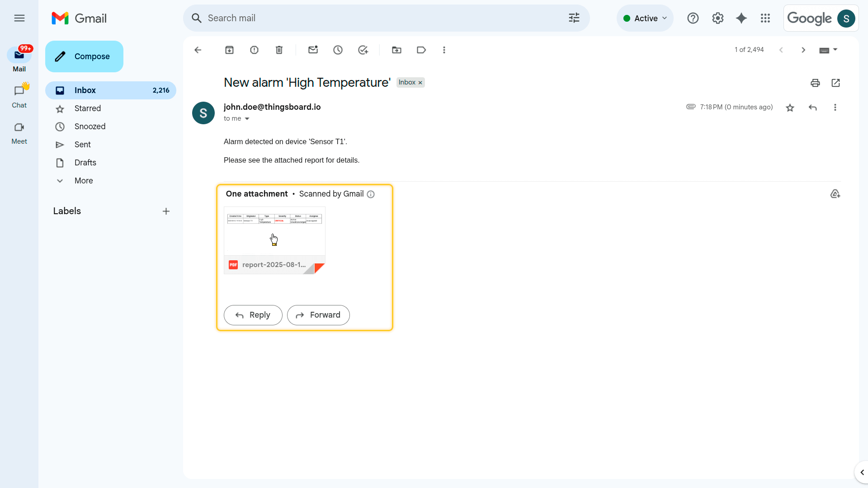Add email to Tasks
Screen dimensions: 868x488
(363, 50)
